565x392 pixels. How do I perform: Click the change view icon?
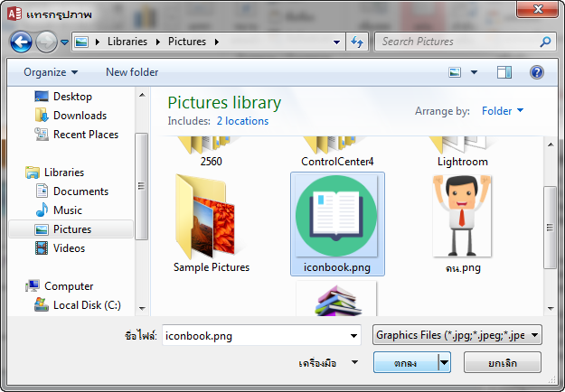point(457,72)
